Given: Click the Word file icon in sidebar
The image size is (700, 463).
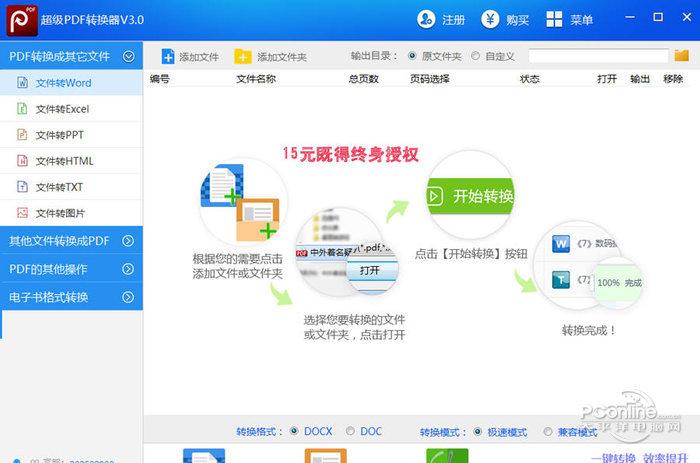Looking at the screenshot, I should point(22,83).
